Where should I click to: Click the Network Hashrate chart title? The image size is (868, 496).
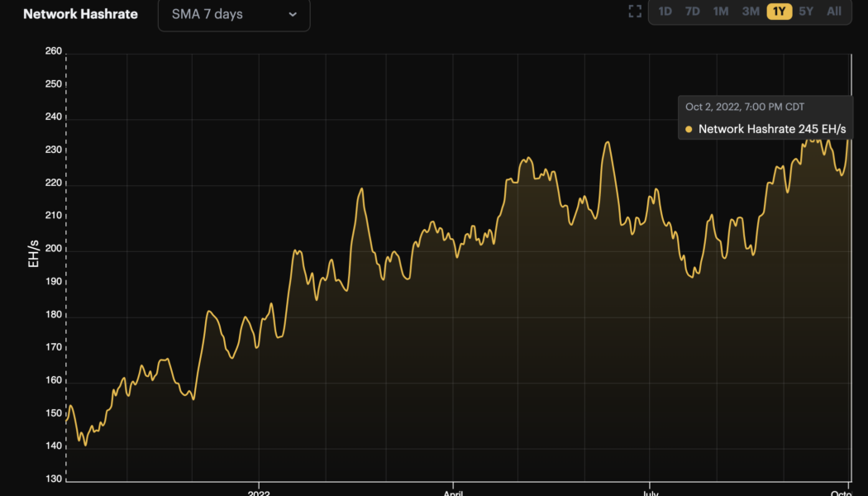point(80,14)
